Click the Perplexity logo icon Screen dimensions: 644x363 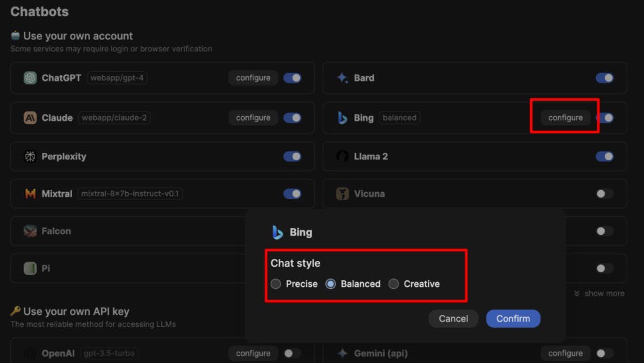tap(30, 156)
